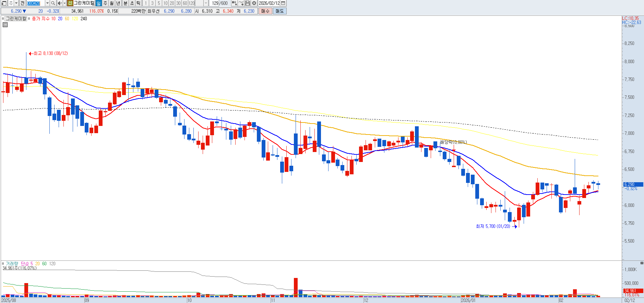
Task: Open chart settings gear icon
Action: coord(254,3)
